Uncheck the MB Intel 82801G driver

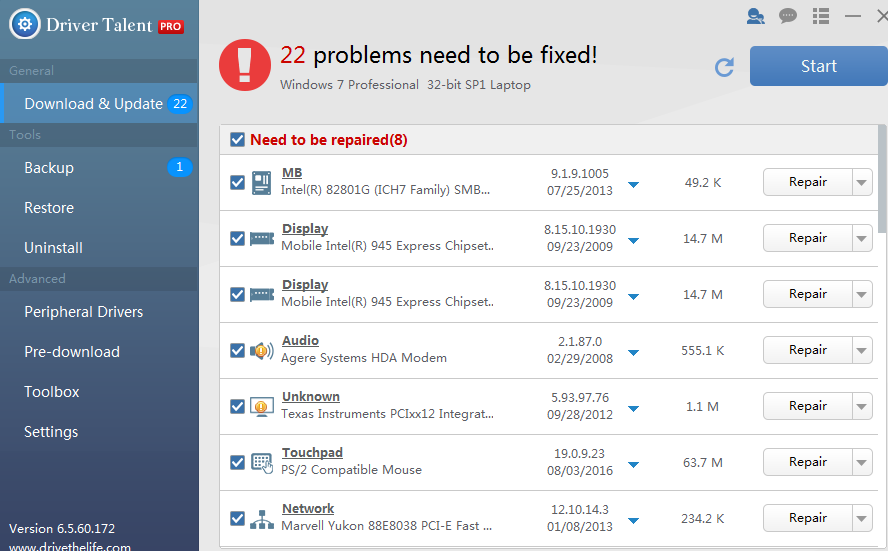(x=237, y=182)
